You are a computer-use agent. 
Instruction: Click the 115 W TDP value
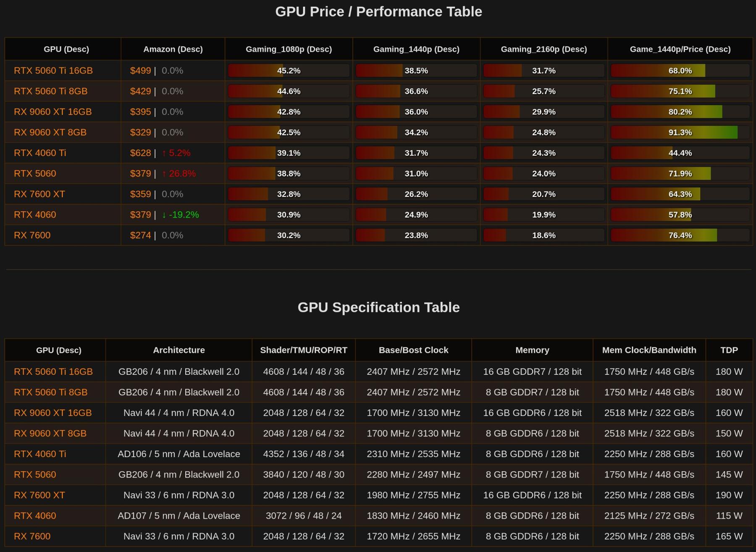pos(729,515)
